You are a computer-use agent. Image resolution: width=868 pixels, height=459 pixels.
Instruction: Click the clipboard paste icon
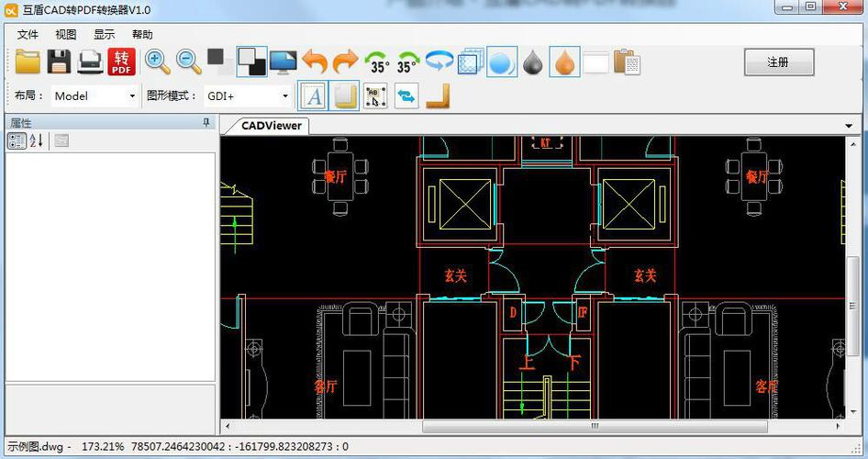point(628,62)
